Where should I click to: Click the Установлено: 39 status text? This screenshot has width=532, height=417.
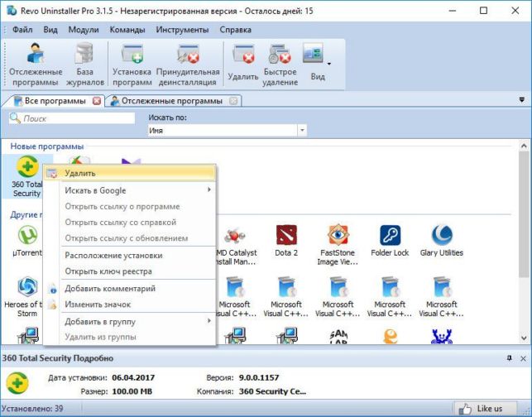tap(32, 408)
